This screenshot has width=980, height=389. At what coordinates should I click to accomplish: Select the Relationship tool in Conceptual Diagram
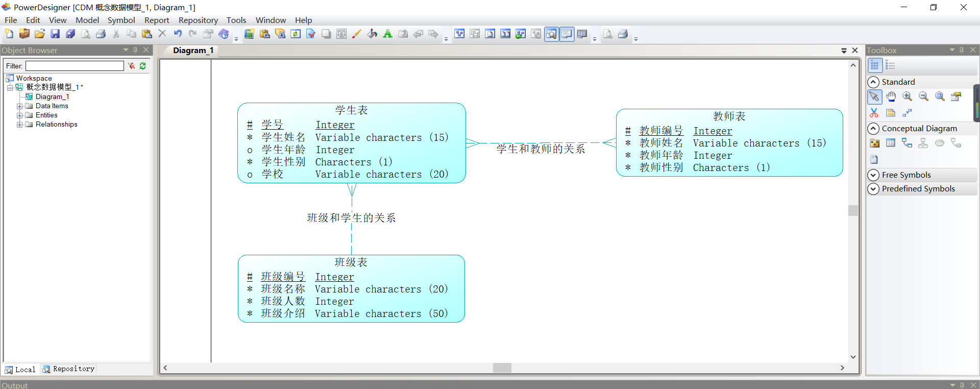[907, 143]
